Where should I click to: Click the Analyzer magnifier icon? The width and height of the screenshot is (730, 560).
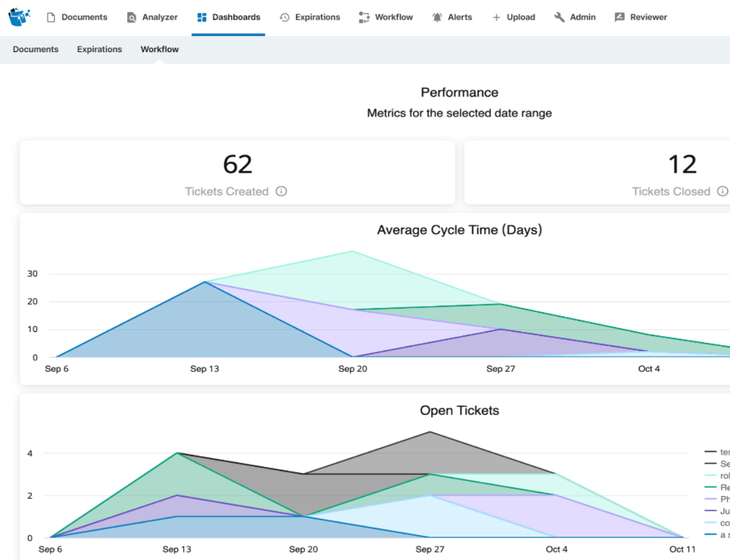pyautogui.click(x=132, y=18)
